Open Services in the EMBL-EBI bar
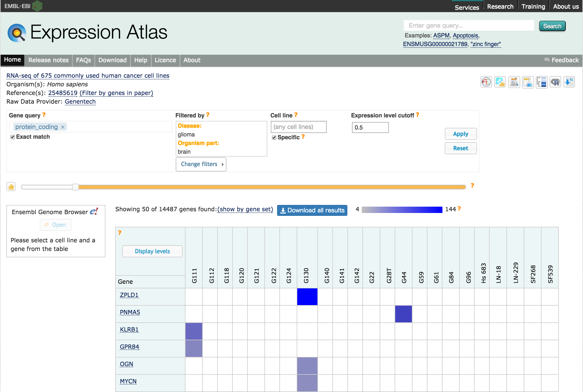Viewport: 583px width, 392px height. 467,7
